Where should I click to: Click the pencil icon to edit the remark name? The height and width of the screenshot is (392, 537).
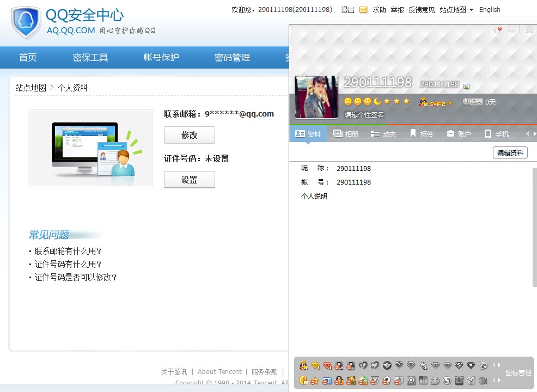(x=466, y=86)
